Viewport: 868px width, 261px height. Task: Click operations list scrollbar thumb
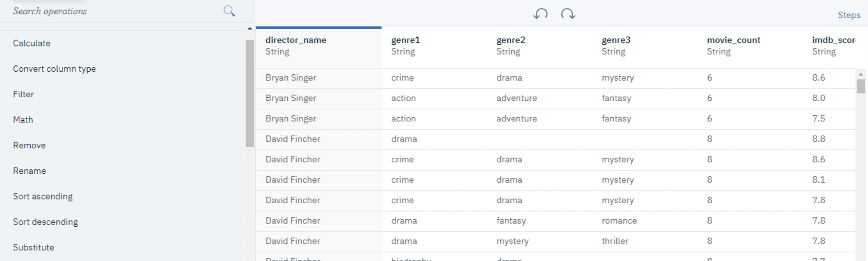coord(250,93)
